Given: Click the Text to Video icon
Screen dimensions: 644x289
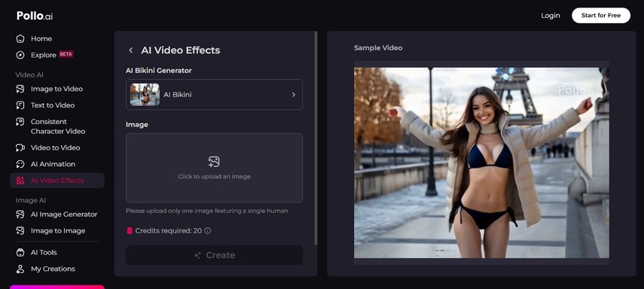Looking at the screenshot, I should click(20, 105).
